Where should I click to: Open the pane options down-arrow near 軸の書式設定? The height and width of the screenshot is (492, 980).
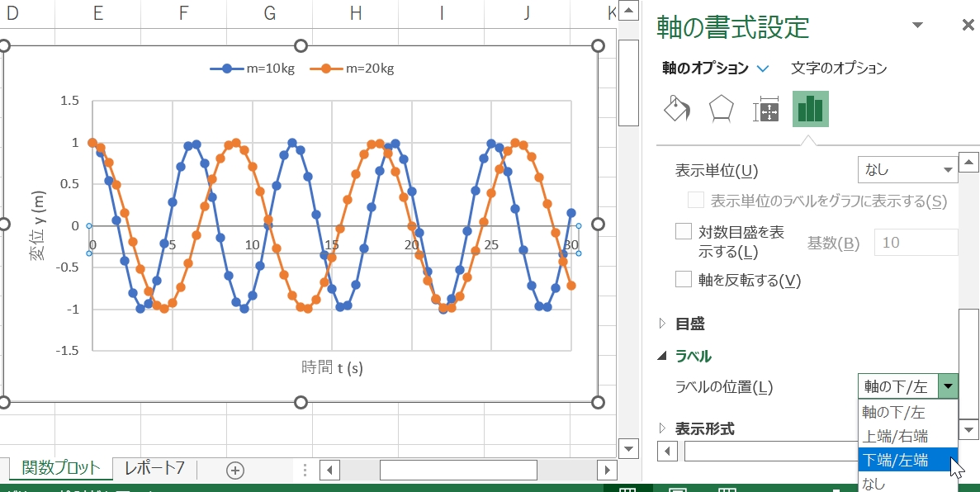916,26
